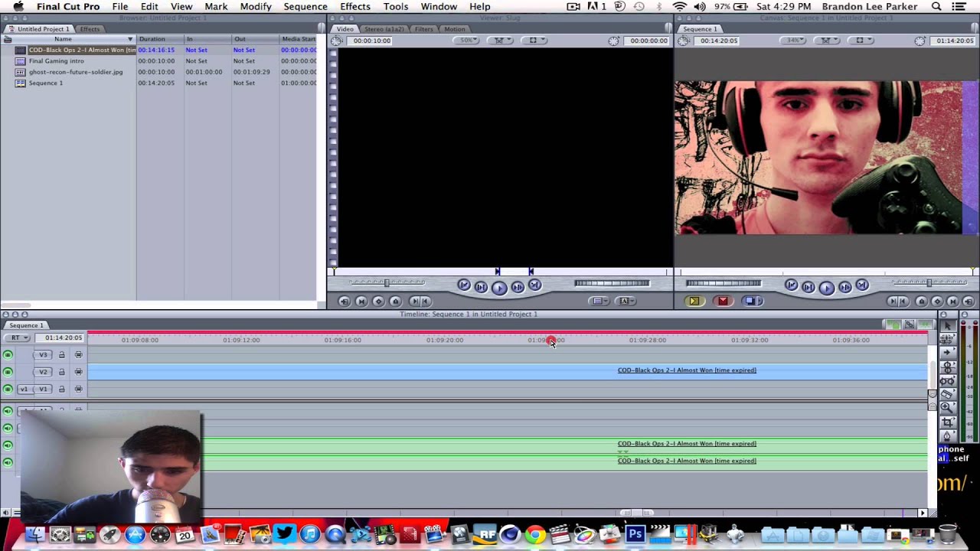Select the Pen tool in the tool palette
980x551 pixels.
947,436
